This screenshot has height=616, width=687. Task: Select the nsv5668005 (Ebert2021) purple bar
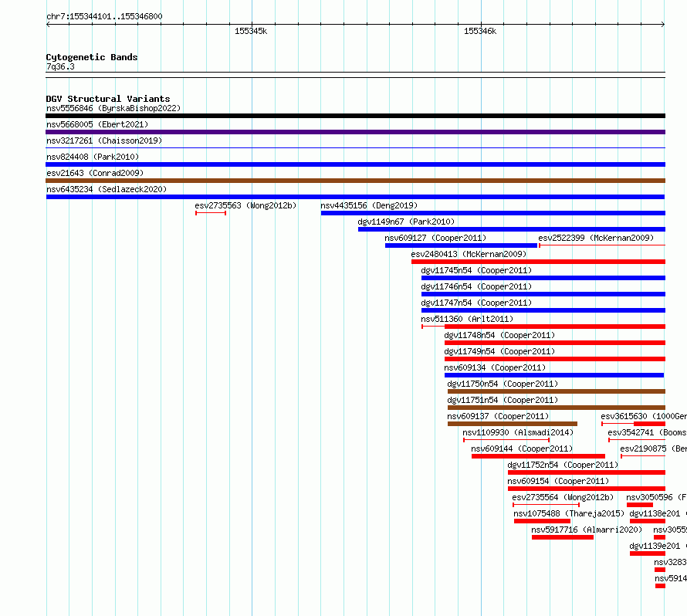(x=355, y=132)
